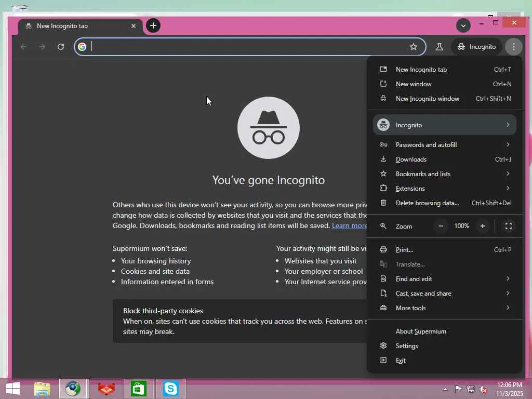This screenshot has width=532, height=399.
Task: Click the download arrow icon beside Downloads
Action: (x=383, y=159)
